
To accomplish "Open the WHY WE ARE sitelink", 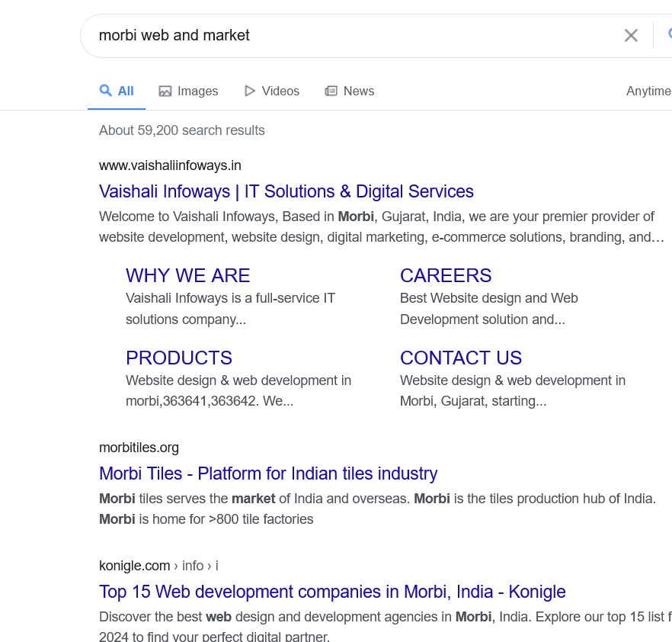I will pos(187,275).
